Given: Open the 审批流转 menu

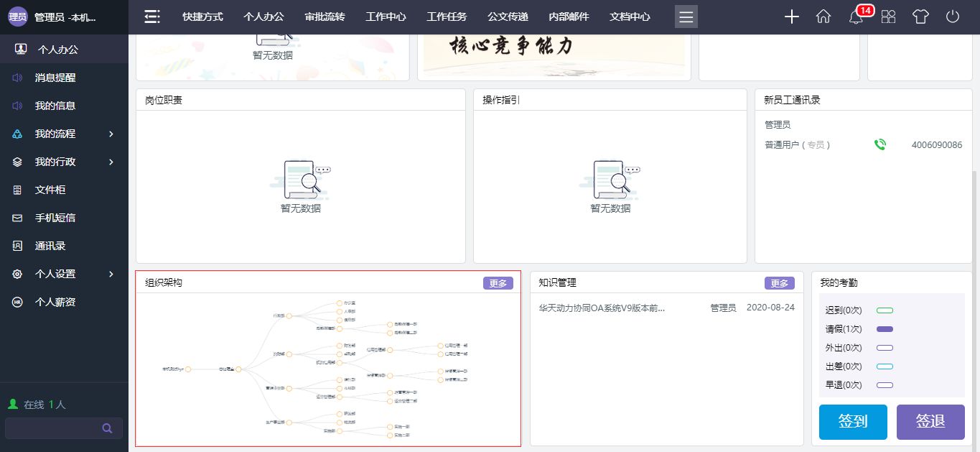Looking at the screenshot, I should click(x=325, y=17).
